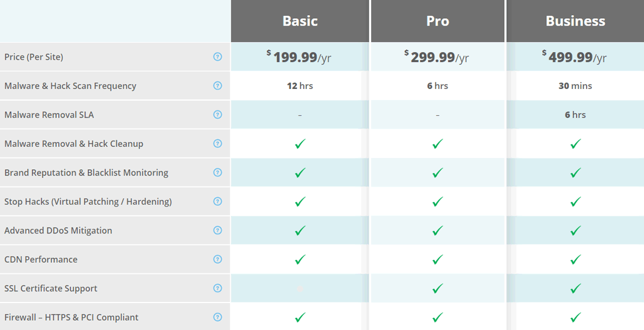Screen dimensions: 644x330
Task: Click help icon for Firewall HTTPS & PCI
Action: click(x=218, y=317)
